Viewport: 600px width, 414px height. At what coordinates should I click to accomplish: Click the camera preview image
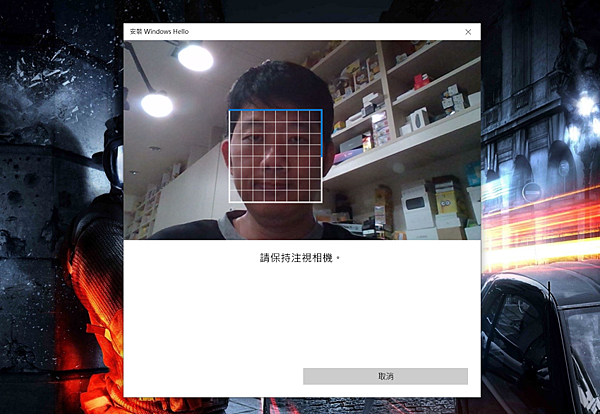[x=302, y=140]
